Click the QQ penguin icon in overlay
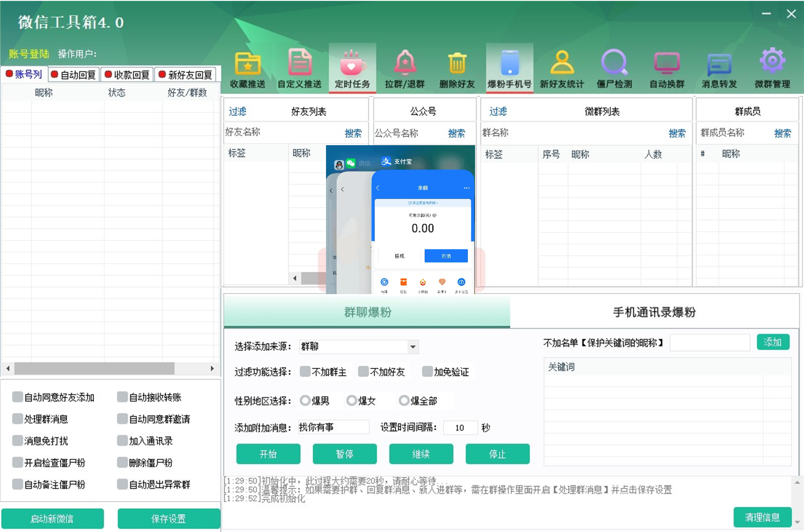Screen dimensions: 804x532 tap(339, 165)
